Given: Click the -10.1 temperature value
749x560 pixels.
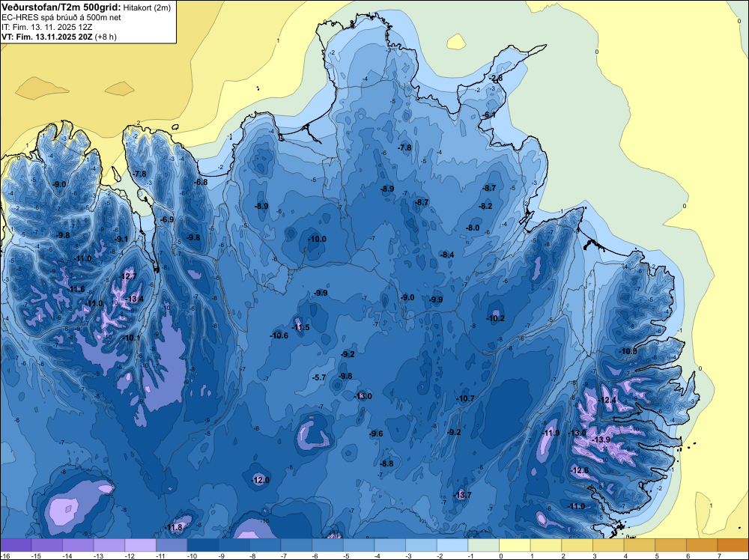Looking at the screenshot, I should 132,338.
